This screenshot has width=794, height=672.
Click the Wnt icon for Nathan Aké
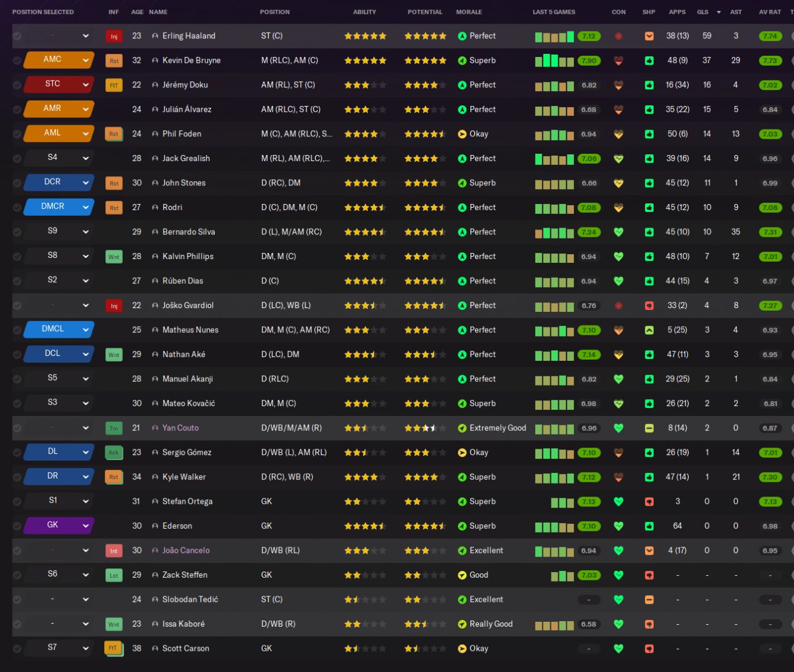point(114,355)
